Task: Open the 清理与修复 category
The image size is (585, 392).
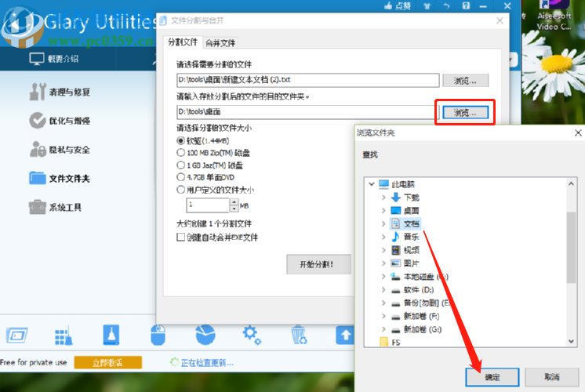Action: (60, 92)
